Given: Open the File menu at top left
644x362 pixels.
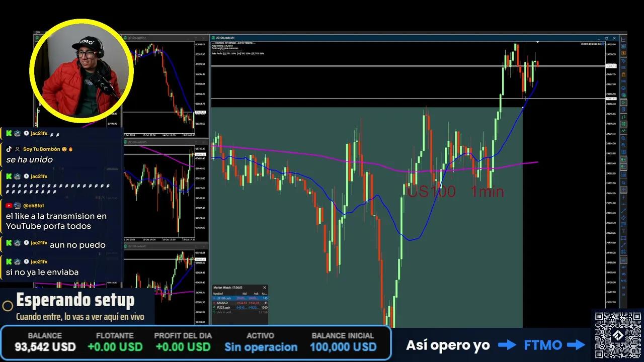Looking at the screenshot, I should point(38,32).
